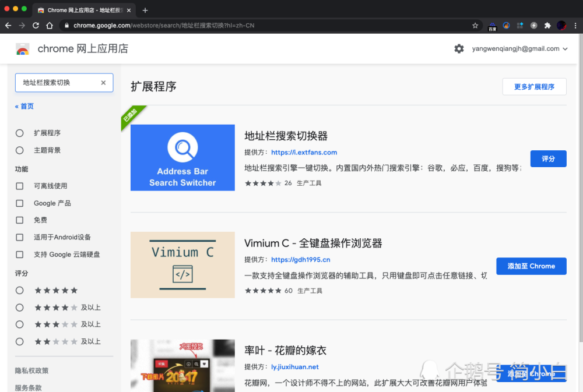Go to the browser home page icon

click(50, 26)
